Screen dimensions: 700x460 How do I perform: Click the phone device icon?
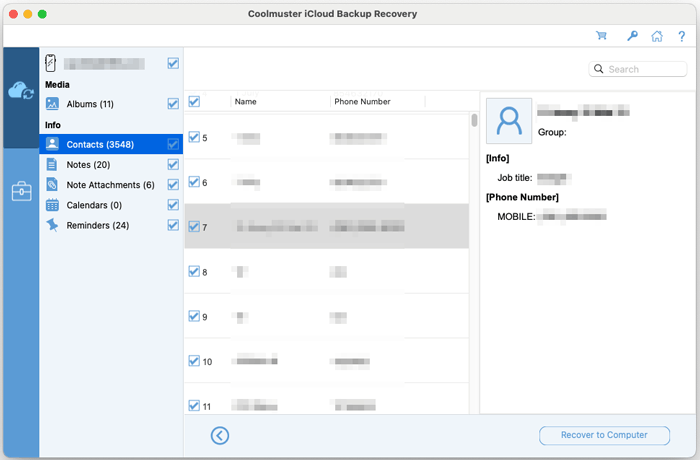tap(50, 63)
